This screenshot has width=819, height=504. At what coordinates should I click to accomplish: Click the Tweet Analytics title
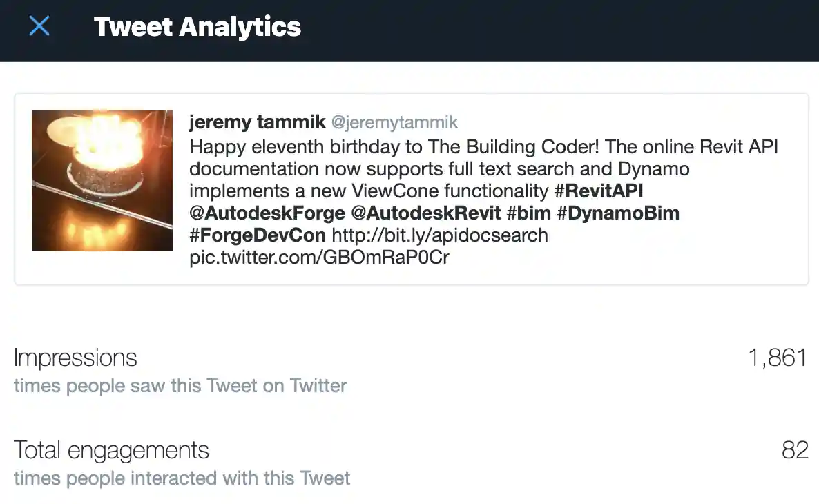click(x=197, y=28)
